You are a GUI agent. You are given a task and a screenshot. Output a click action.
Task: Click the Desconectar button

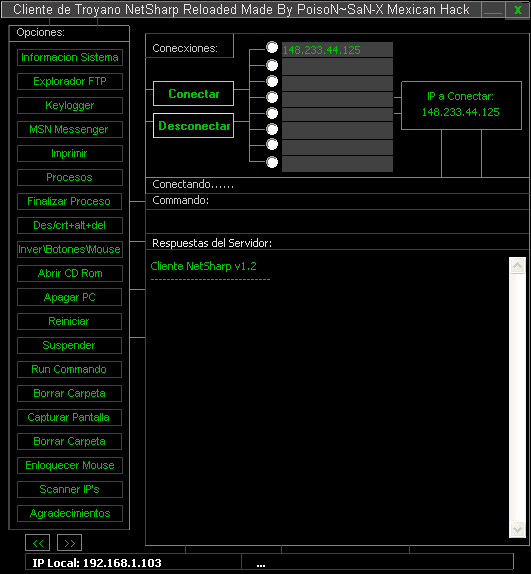[x=193, y=126]
